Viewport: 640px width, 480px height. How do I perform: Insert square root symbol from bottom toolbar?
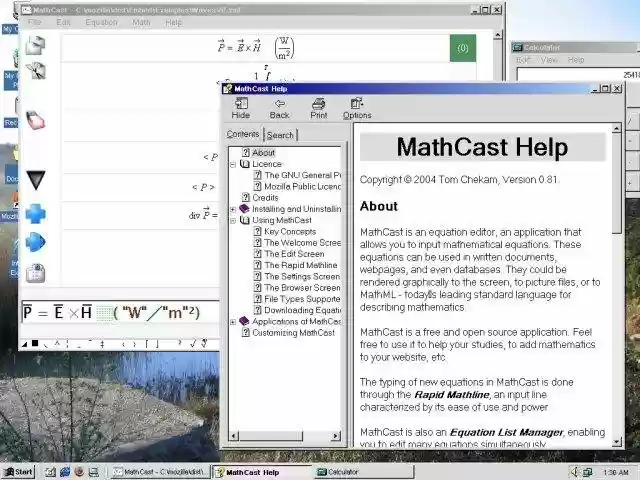(x=193, y=344)
